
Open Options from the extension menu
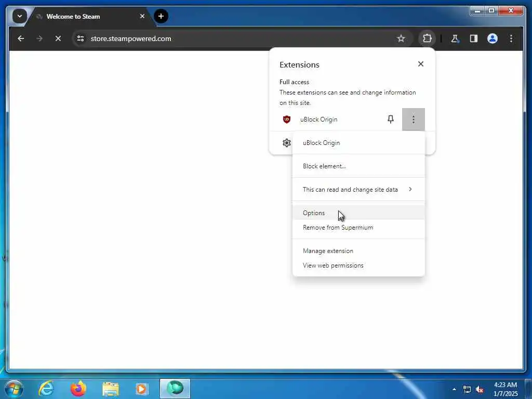358,212
